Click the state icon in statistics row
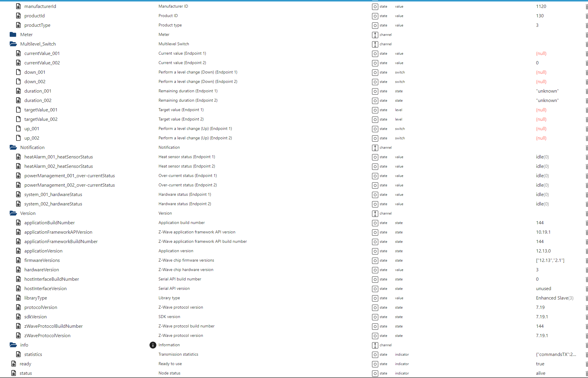 (x=375, y=354)
